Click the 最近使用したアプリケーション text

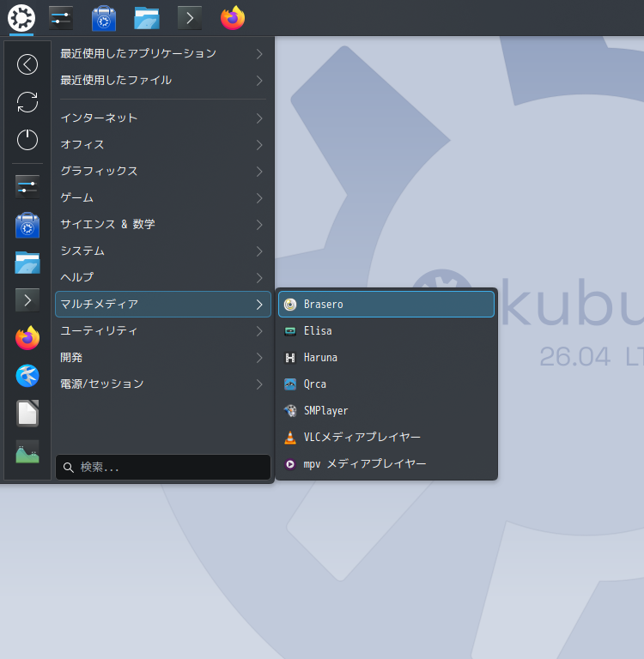(138, 53)
